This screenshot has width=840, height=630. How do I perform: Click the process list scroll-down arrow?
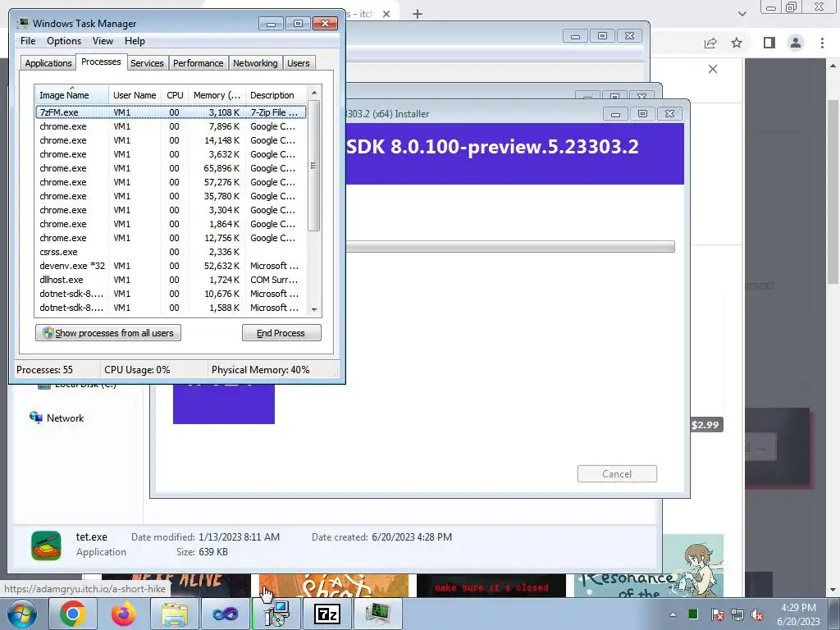[x=314, y=309]
